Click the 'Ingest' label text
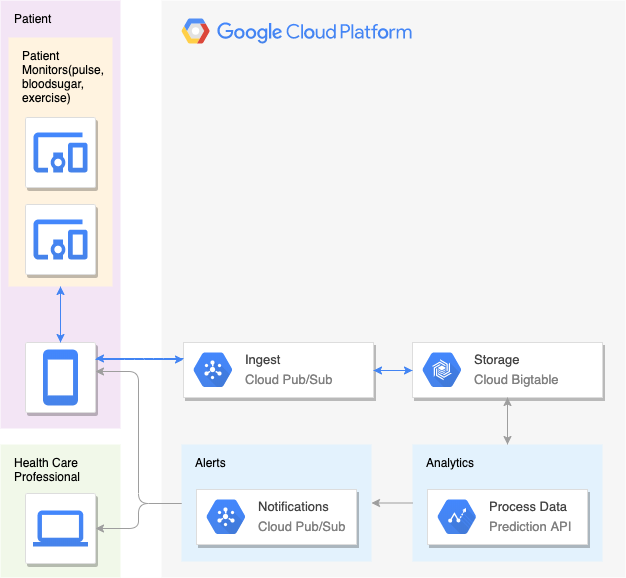This screenshot has width=626, height=578. pyautogui.click(x=263, y=360)
